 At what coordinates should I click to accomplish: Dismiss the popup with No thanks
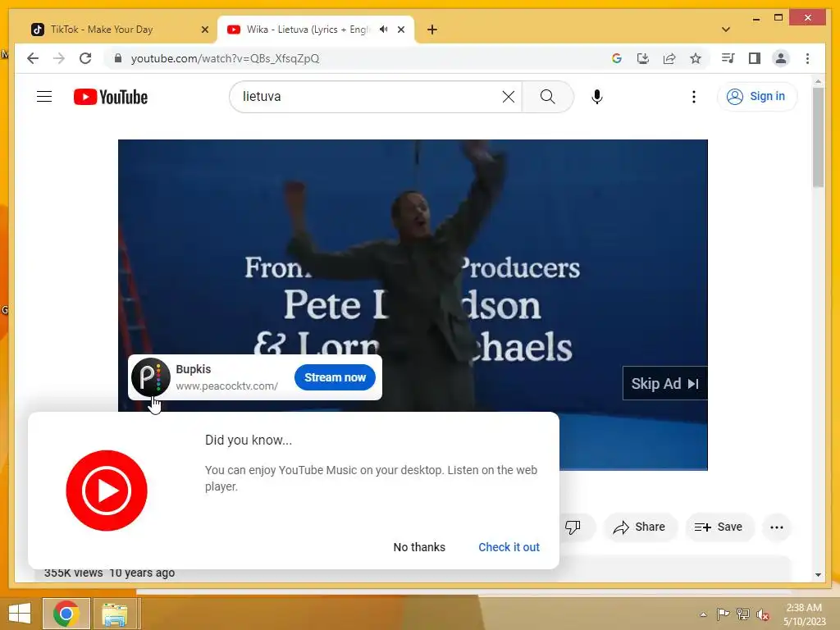point(419,547)
